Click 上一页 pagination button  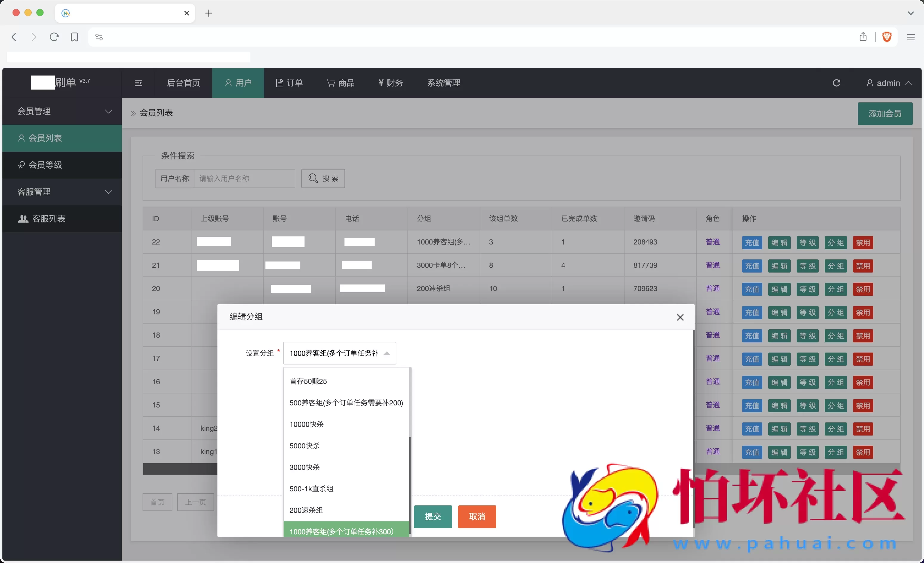[195, 502]
